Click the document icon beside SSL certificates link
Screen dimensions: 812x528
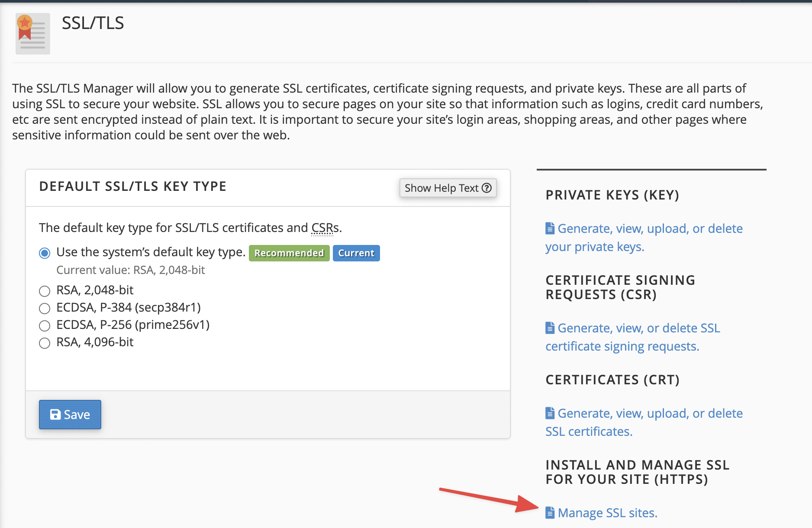(549, 412)
